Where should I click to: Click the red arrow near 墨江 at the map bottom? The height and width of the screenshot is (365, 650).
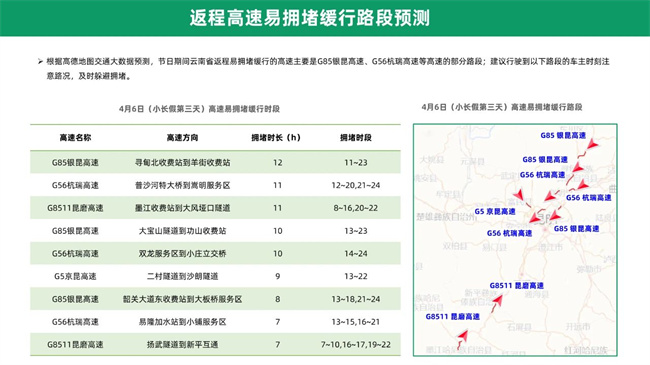tap(463, 335)
